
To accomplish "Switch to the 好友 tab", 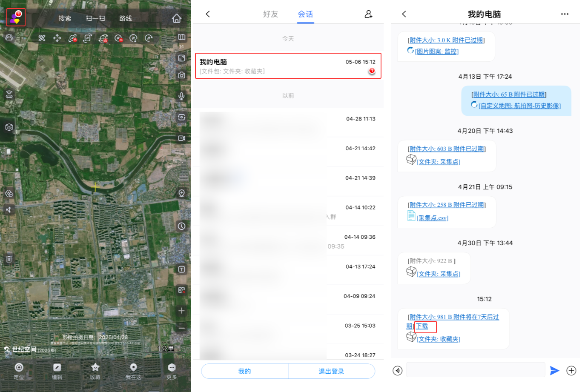I will click(x=270, y=14).
